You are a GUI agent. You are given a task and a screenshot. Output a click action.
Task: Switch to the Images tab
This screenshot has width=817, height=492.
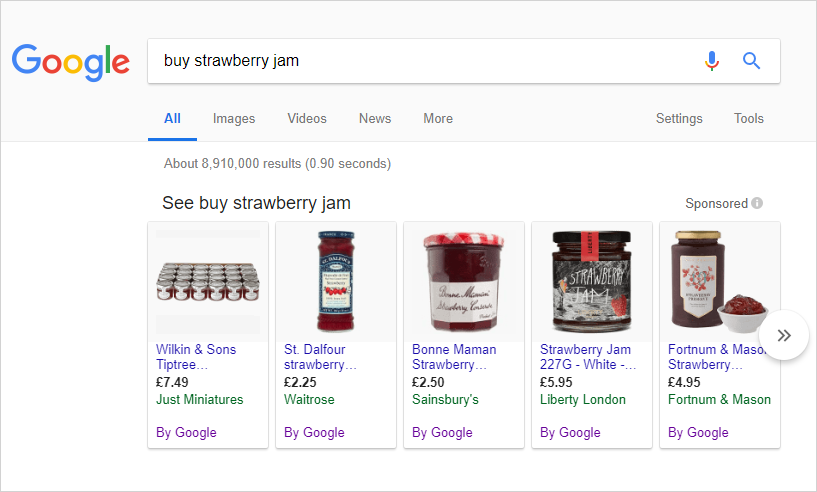click(x=234, y=119)
